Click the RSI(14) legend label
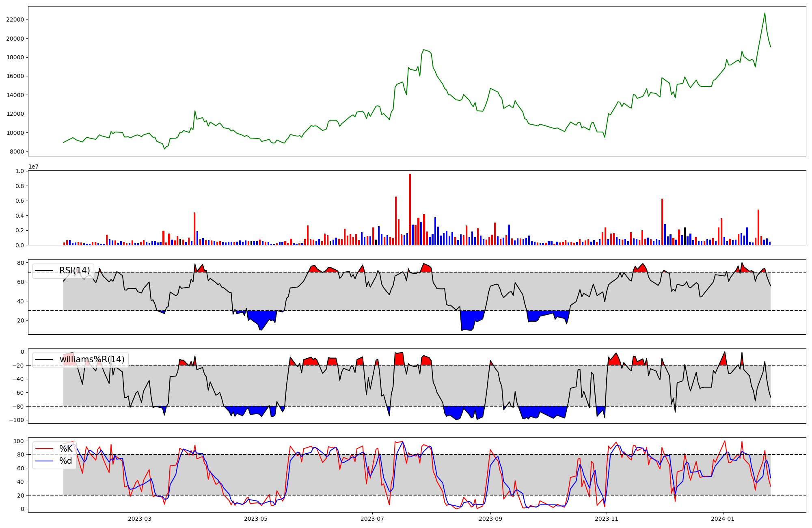812x528 pixels. pos(75,270)
